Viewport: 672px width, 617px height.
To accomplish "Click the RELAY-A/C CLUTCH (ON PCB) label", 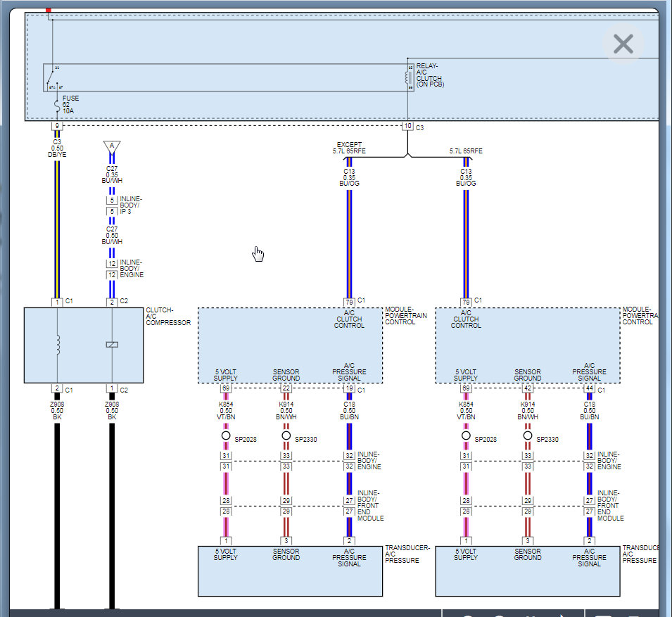I will tap(430, 75).
